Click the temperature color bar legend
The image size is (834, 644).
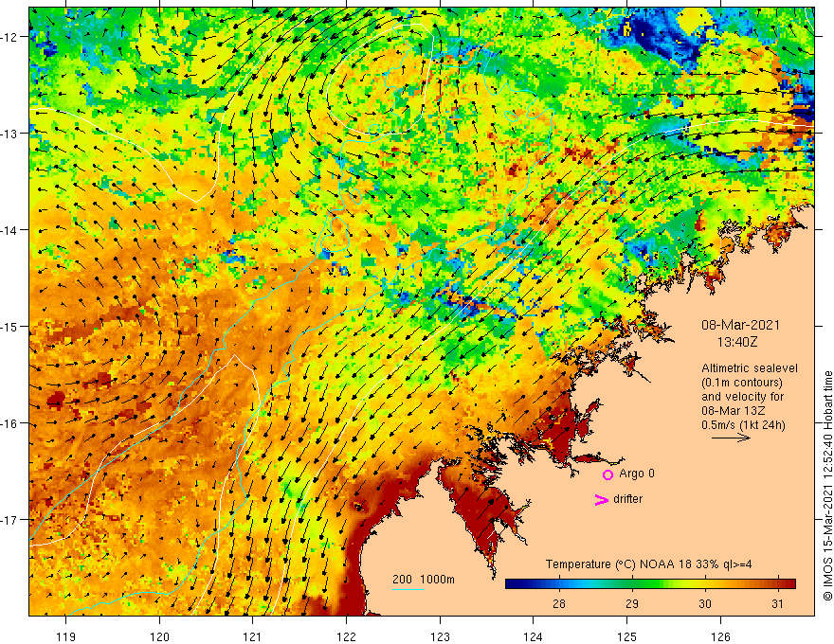(650, 583)
